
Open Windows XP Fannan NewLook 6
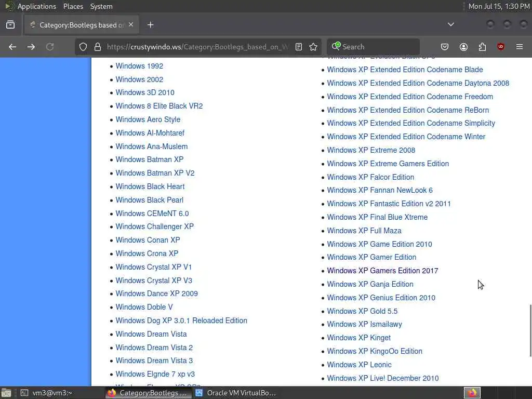[380, 190]
